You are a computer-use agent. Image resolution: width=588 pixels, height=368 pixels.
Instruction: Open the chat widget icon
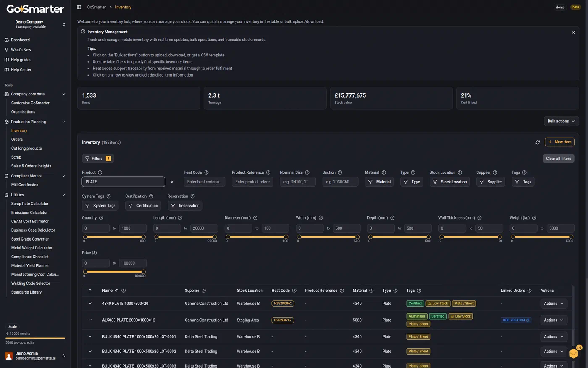tap(574, 353)
